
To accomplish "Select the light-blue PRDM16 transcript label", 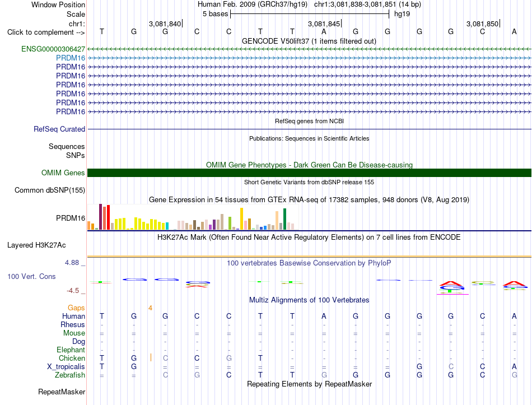I will (71, 58).
